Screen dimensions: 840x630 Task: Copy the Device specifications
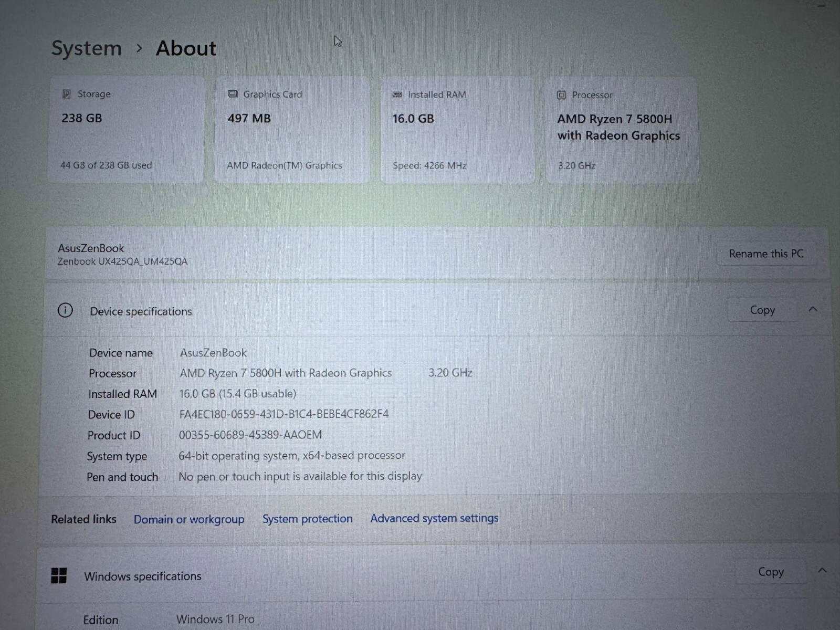pyautogui.click(x=762, y=310)
